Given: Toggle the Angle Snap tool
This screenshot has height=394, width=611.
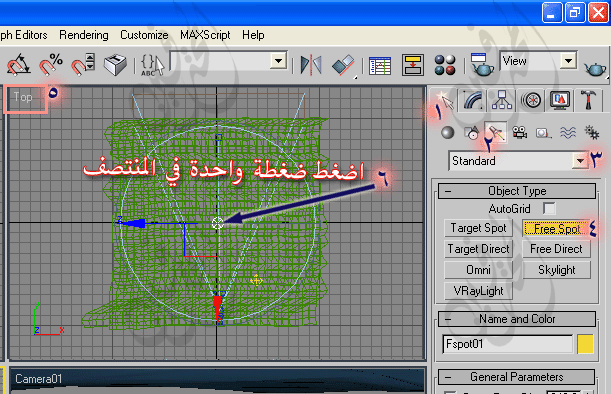Looking at the screenshot, I should 18,65.
